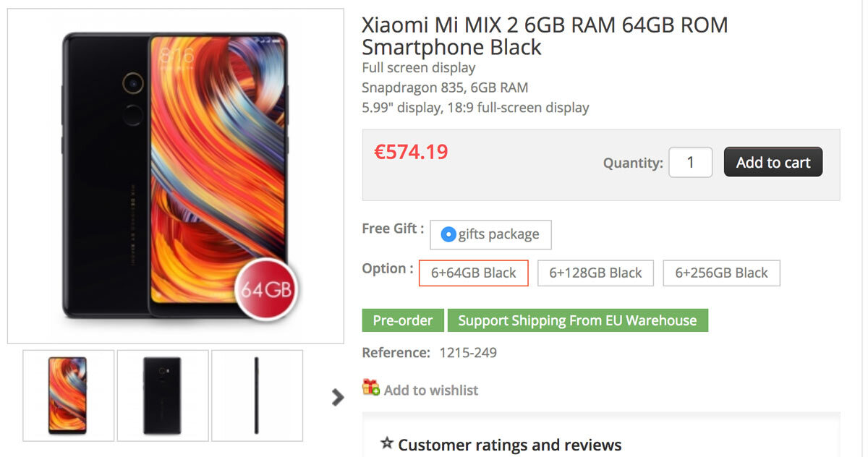Select the back view phone thumbnail
The image size is (868, 457).
[162, 396]
